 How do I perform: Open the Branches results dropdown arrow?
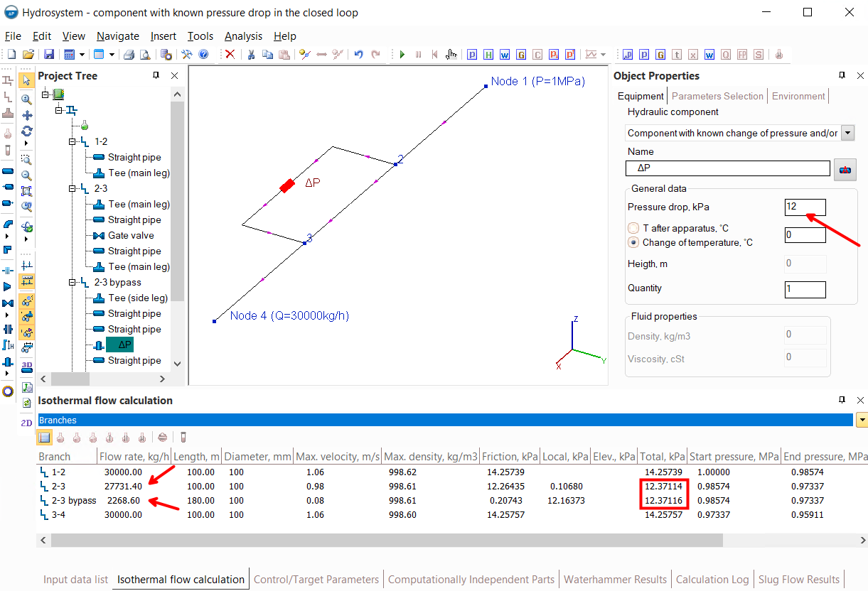tap(862, 421)
